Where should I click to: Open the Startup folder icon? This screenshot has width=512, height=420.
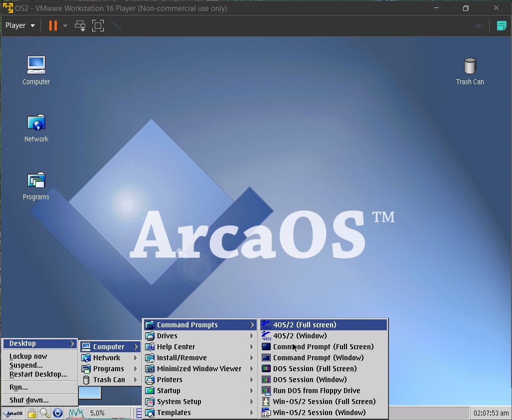click(150, 391)
